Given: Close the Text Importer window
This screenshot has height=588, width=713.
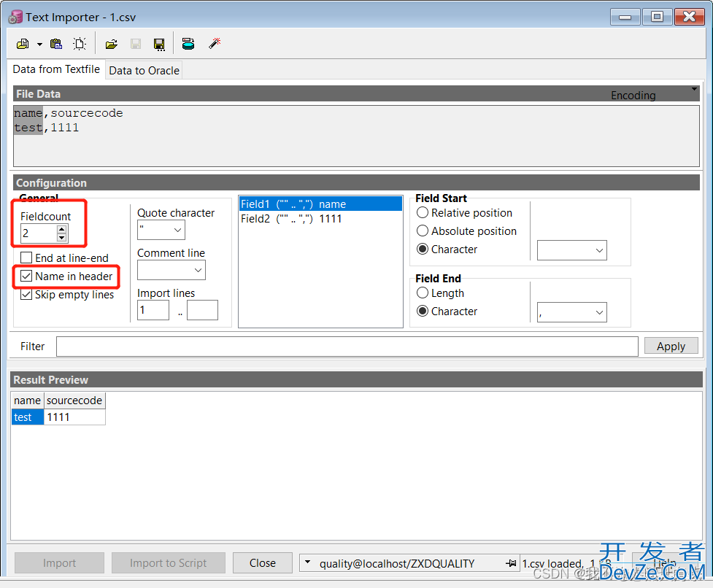Looking at the screenshot, I should [x=690, y=18].
